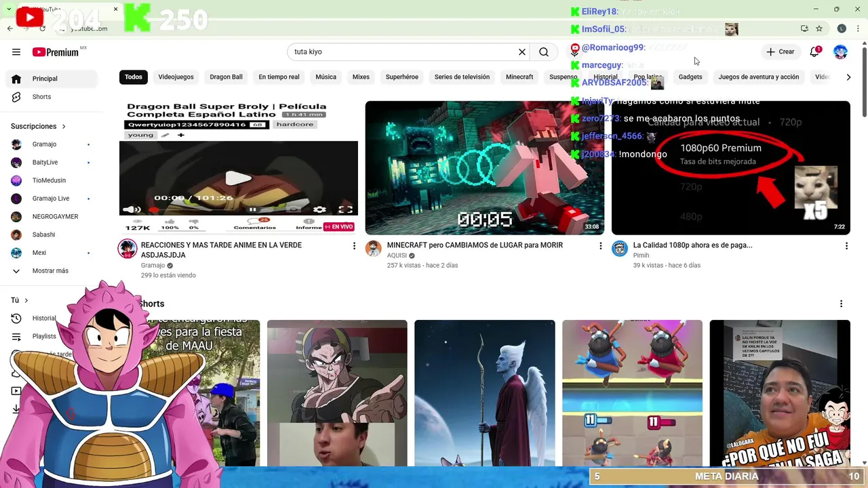
Task: Open the account avatar menu
Action: [x=840, y=52]
